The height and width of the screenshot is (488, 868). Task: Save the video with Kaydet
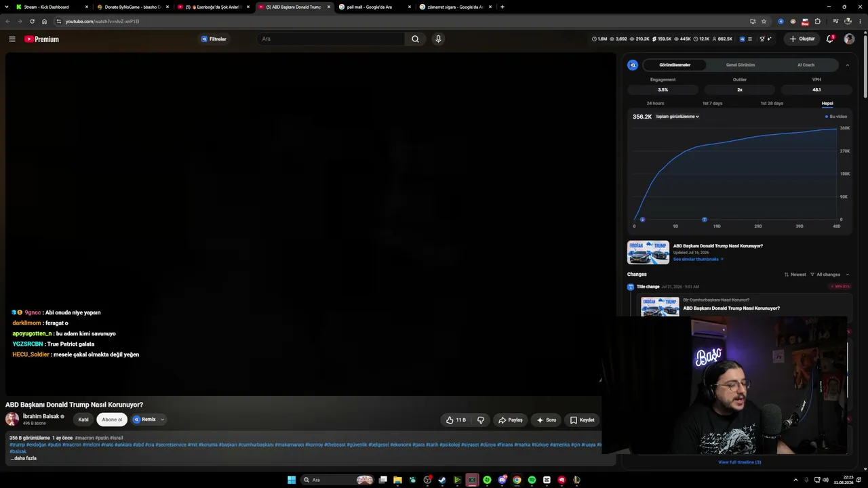tap(582, 420)
